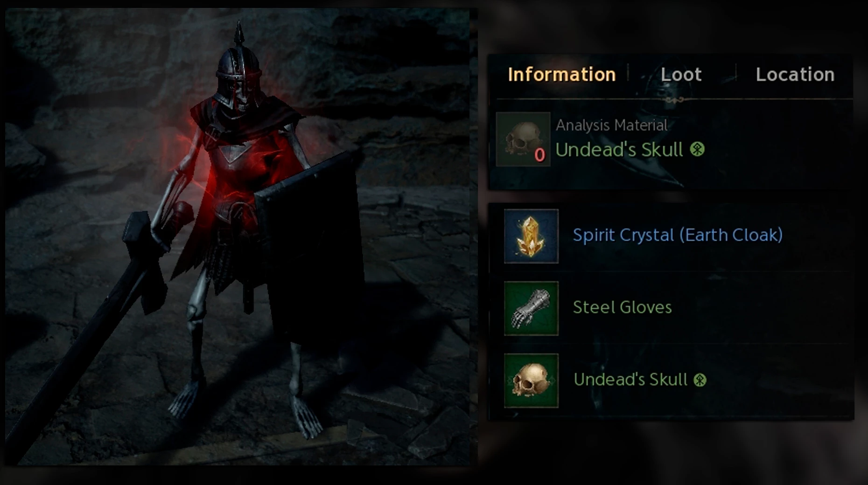Switch to the Location tab
The image size is (868, 485).
coord(795,75)
